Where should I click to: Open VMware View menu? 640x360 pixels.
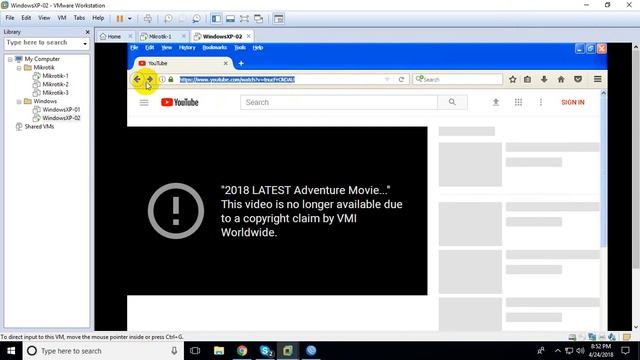pos(44,18)
